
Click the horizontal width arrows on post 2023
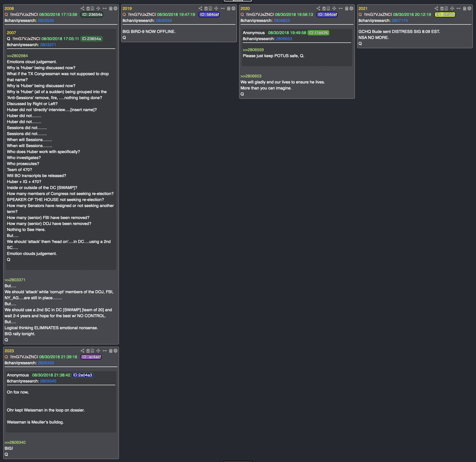point(105,351)
